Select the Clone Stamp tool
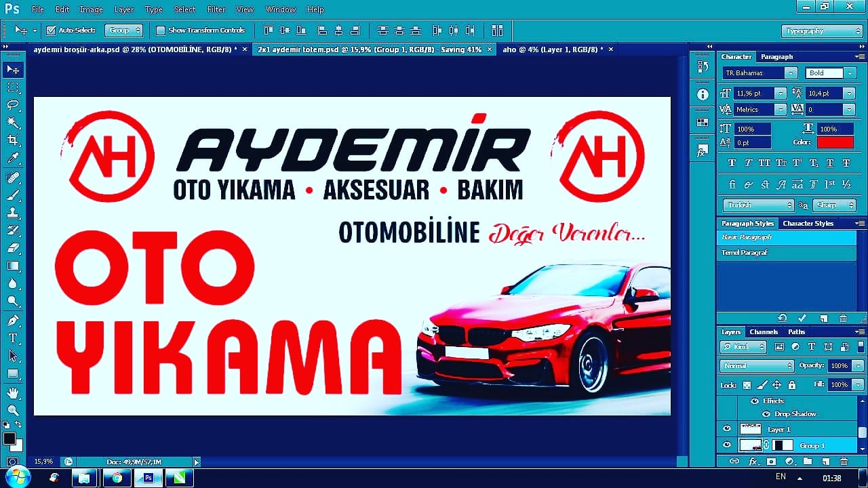The width and height of the screenshot is (868, 488). point(13,213)
